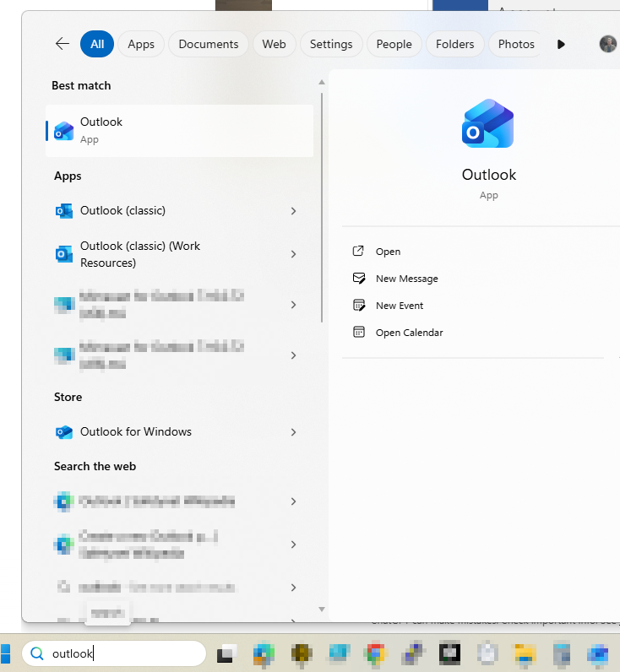Click the Outlook (classic) app icon
The width and height of the screenshot is (620, 672).
coord(63,211)
